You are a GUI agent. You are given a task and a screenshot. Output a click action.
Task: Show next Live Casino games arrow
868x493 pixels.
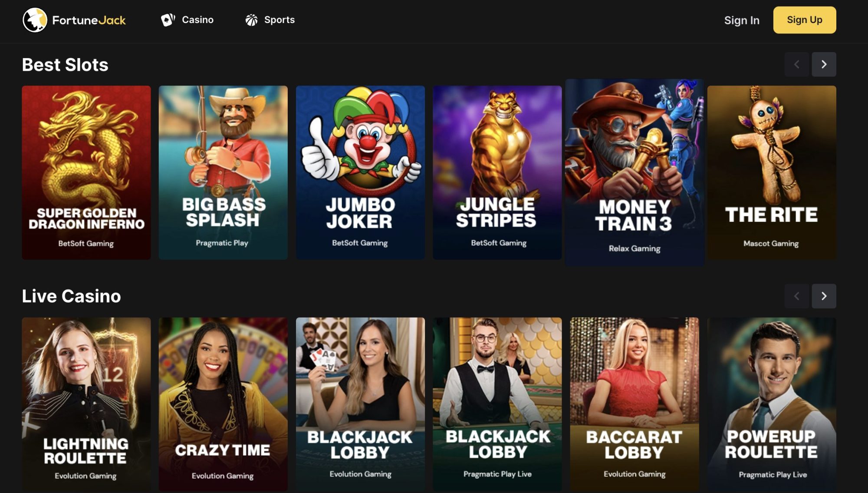(824, 296)
